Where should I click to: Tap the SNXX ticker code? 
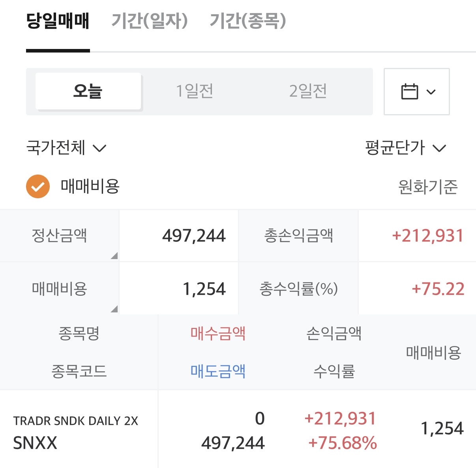click(35, 443)
